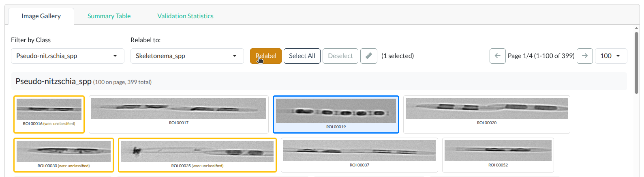This screenshot has height=177, width=644.
Task: Click the ruler measure tool icon
Action: [x=369, y=56]
